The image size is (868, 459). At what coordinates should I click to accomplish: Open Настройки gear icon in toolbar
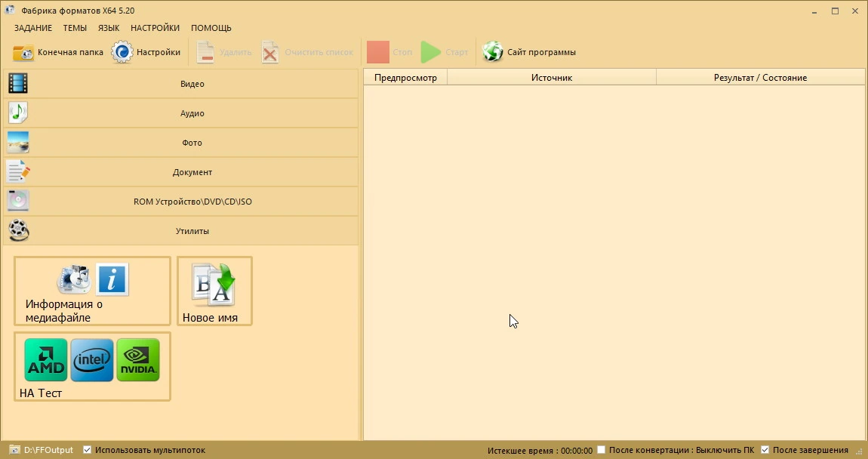122,52
